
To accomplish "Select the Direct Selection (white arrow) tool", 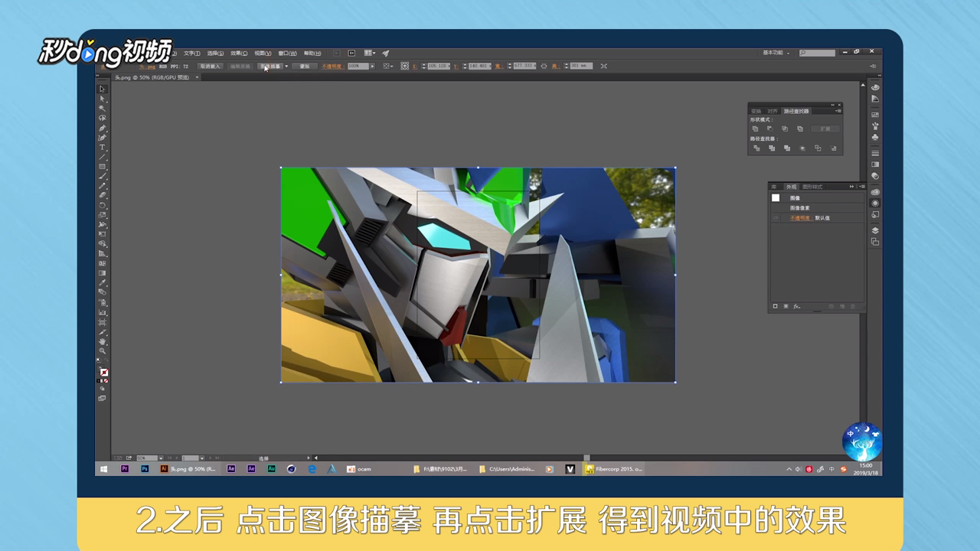I will (x=103, y=99).
